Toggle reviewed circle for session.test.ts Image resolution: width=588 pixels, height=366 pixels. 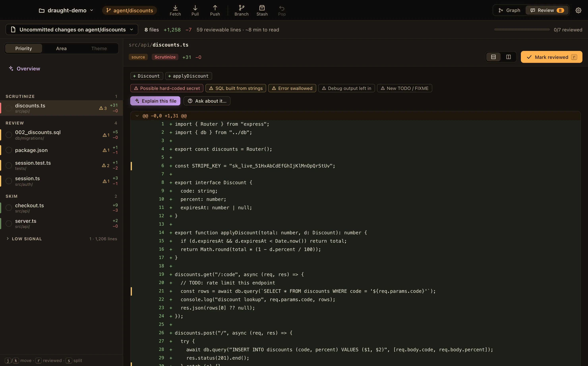[x=9, y=165]
